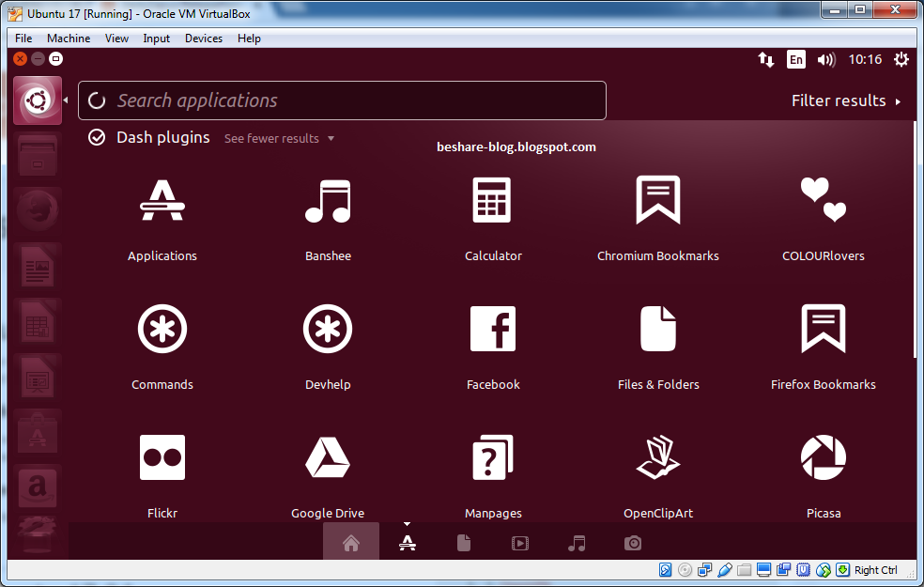Screen dimensions: 924x587
Task: Open the Manpages plugin
Action: pos(493,457)
